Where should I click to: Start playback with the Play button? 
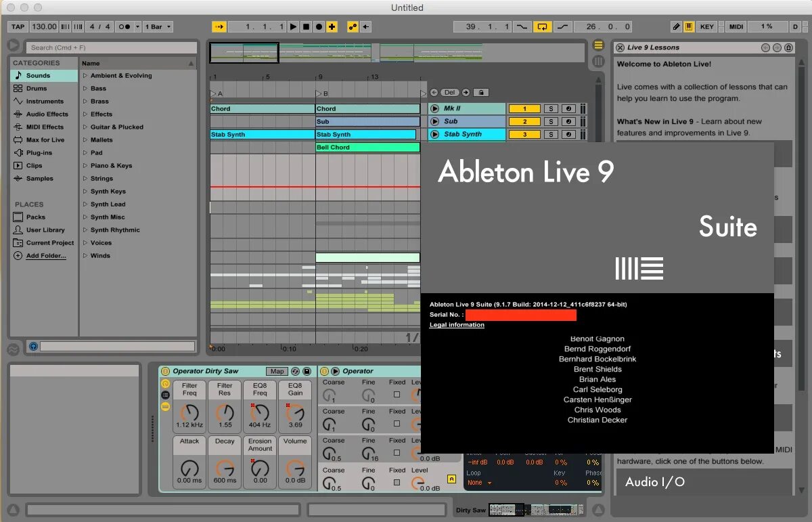[x=293, y=26]
